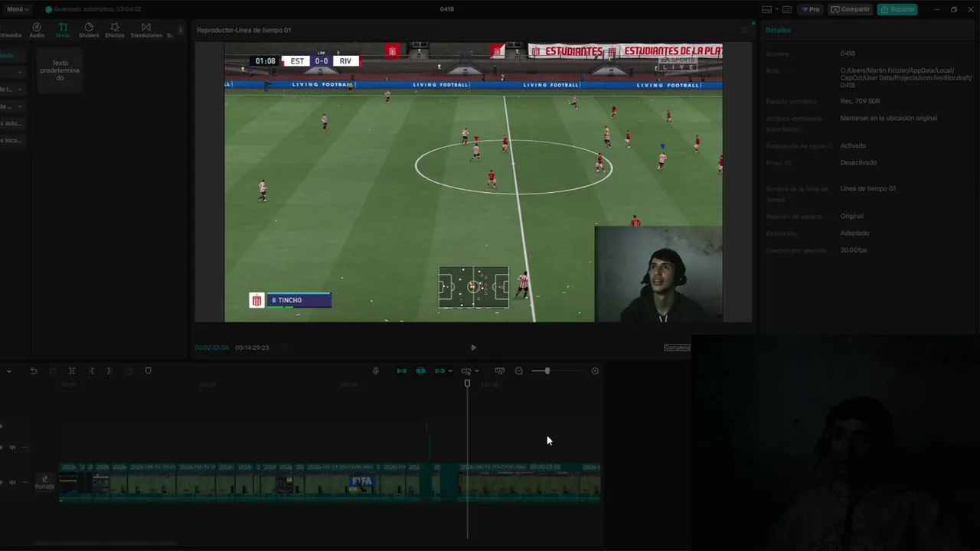
Task: Click Rec. 709 SDR value
Action: (860, 101)
